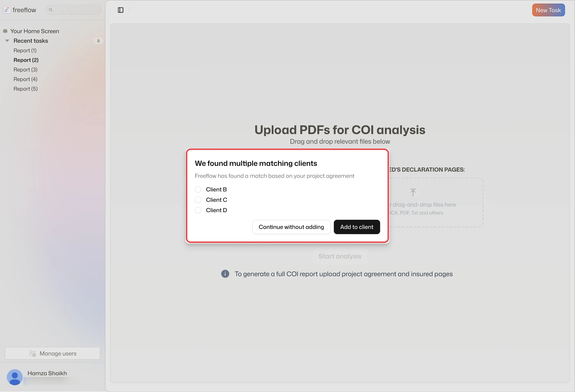The height and width of the screenshot is (392, 575).
Task: Click the Home Screen icon
Action: point(5,31)
